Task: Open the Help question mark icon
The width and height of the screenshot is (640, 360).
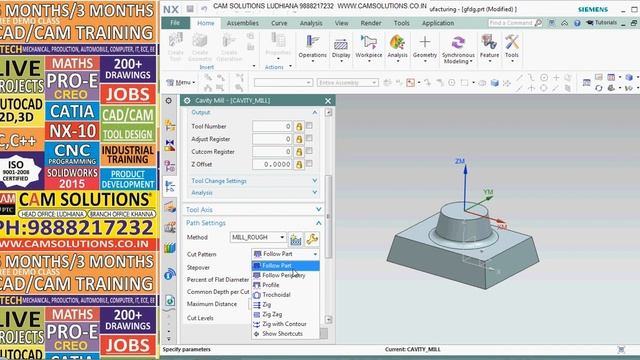Action: pyautogui.click(x=577, y=23)
